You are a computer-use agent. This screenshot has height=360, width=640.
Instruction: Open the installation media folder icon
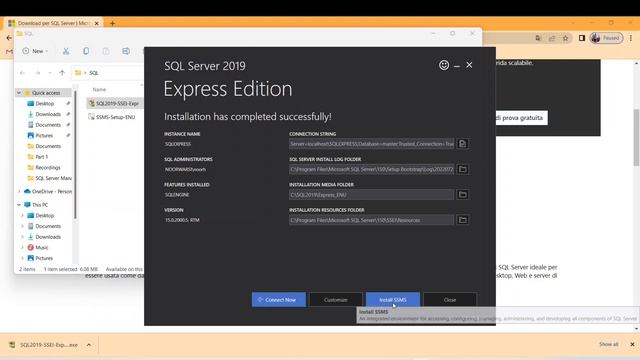coord(462,195)
